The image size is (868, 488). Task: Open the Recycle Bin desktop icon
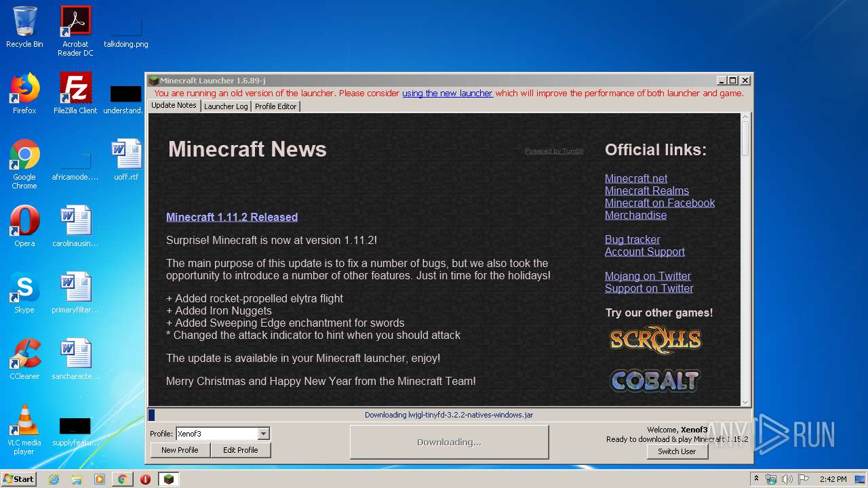[24, 27]
